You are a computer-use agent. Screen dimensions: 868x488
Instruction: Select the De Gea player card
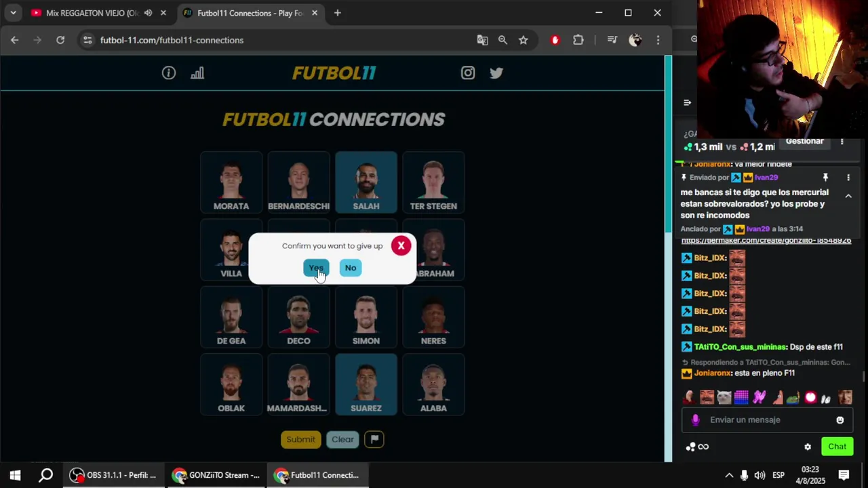click(x=231, y=317)
